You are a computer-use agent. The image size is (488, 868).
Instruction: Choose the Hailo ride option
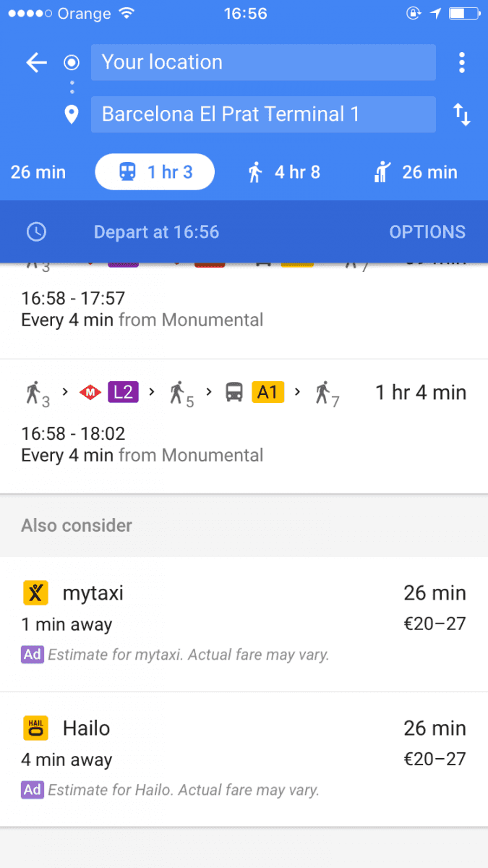(x=244, y=758)
